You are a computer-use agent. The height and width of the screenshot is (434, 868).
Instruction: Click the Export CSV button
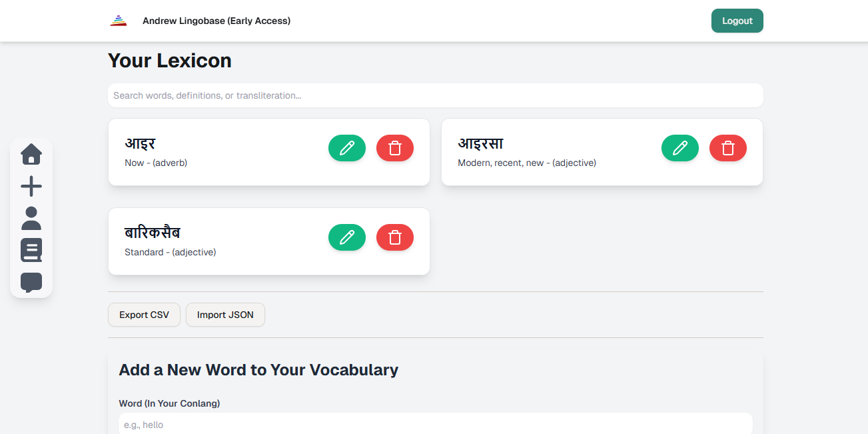click(x=144, y=315)
